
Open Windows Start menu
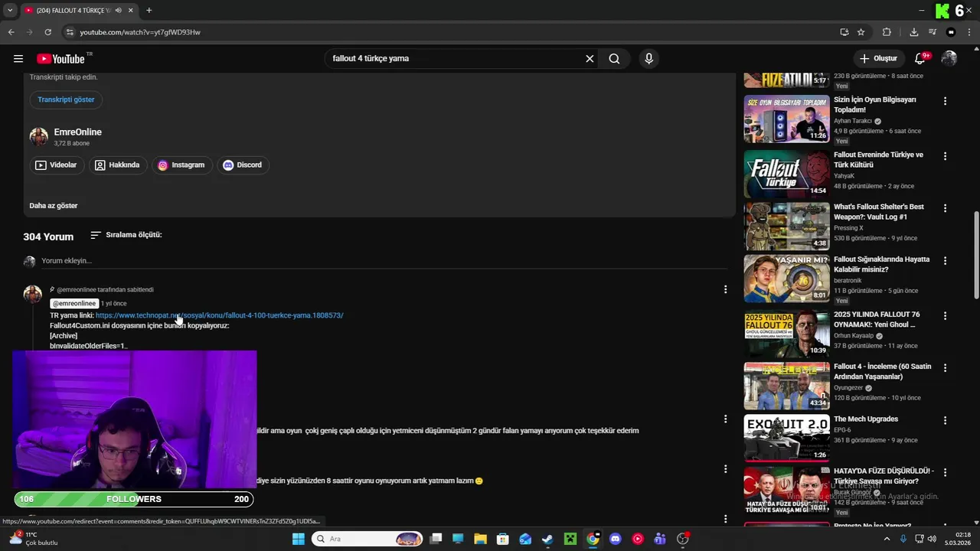click(298, 539)
